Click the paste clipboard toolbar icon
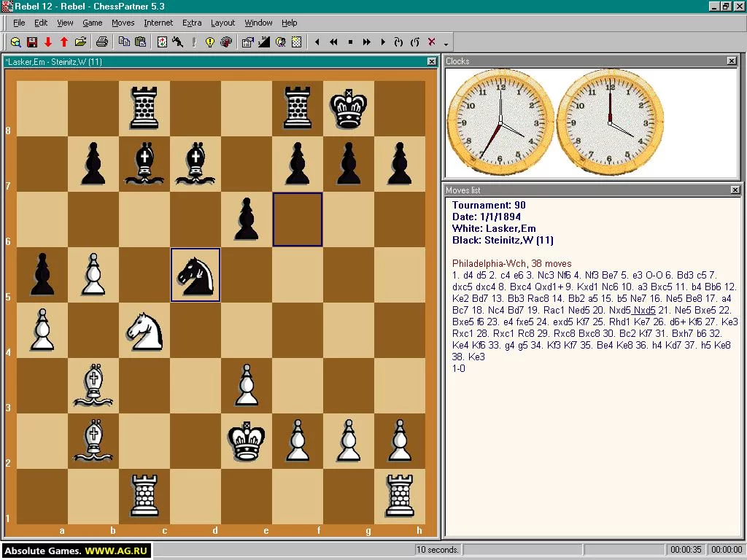 point(140,42)
